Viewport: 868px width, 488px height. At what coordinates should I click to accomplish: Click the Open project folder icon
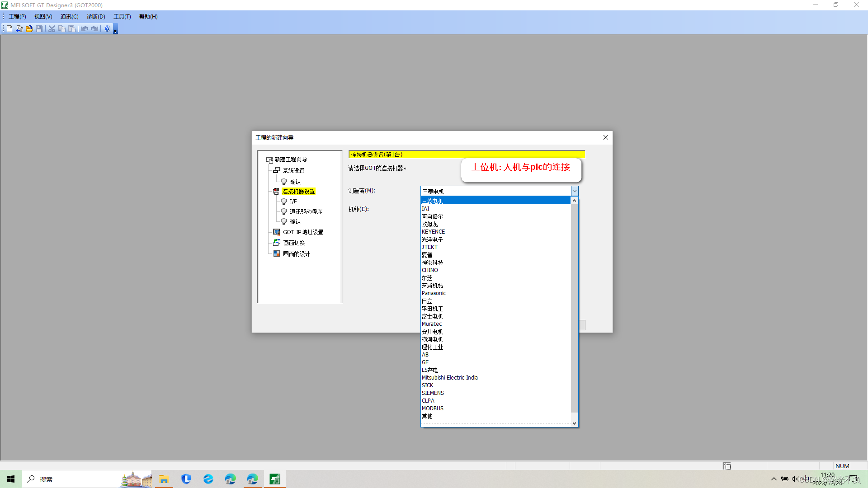pyautogui.click(x=29, y=28)
